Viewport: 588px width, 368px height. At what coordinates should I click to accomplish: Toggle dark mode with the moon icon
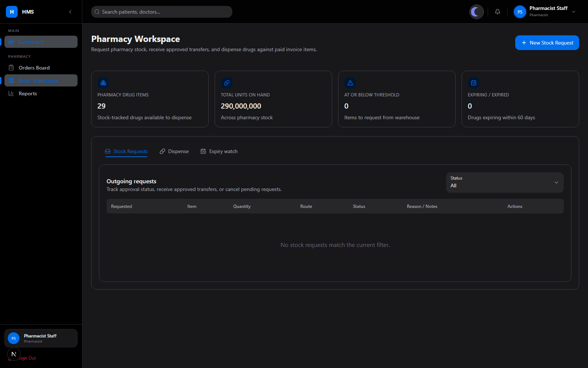pyautogui.click(x=476, y=12)
